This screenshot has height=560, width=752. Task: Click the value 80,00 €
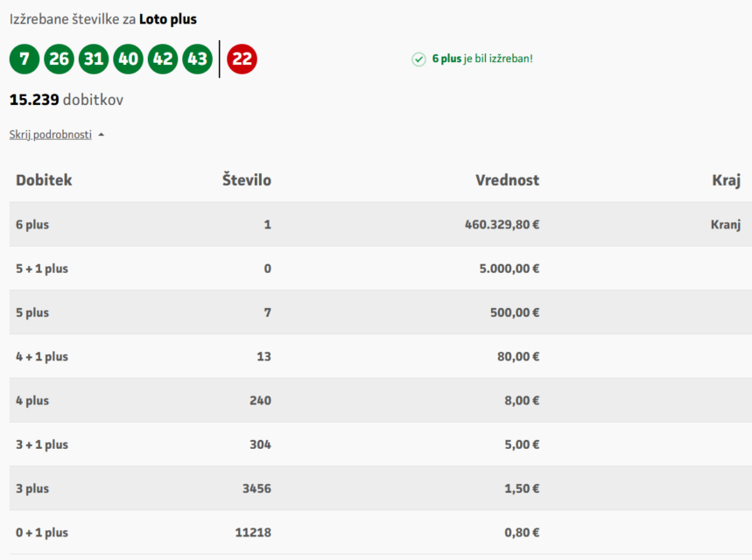[x=518, y=357]
